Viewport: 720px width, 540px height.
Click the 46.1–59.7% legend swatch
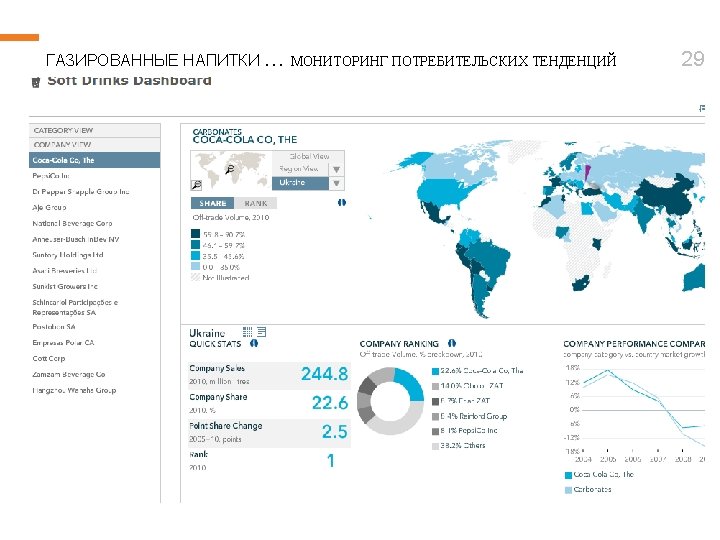pos(195,245)
